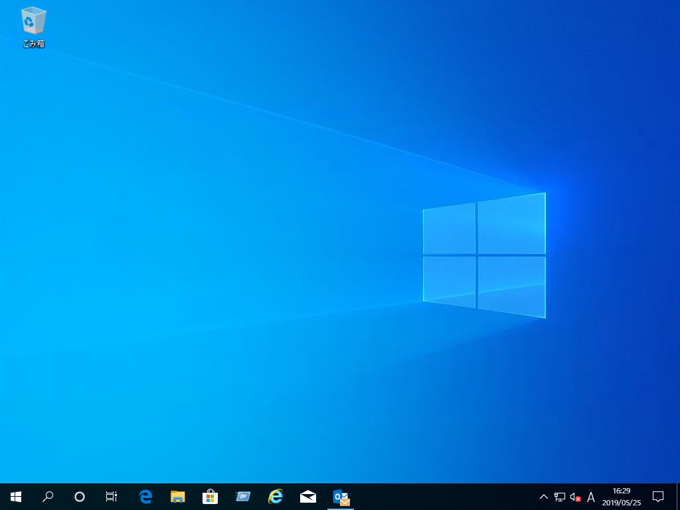The width and height of the screenshot is (680, 510).
Task: Click the muted volume speaker icon
Action: [575, 497]
